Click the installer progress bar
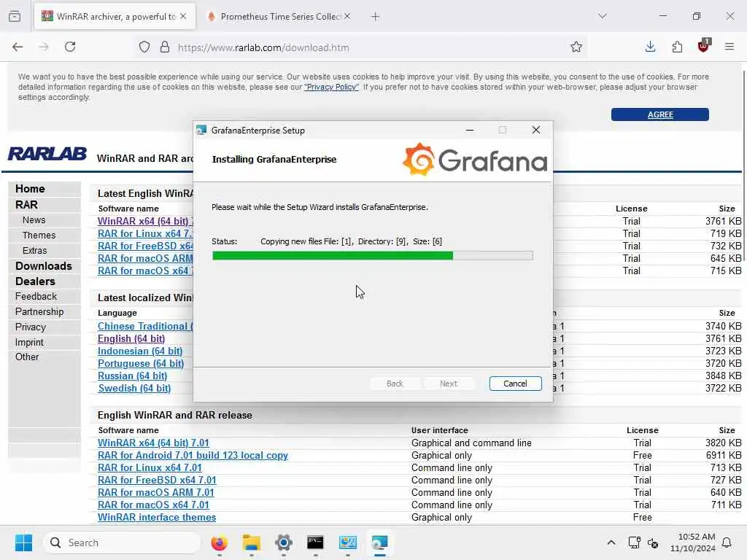Screen dimensions: 747x560 click(373, 256)
